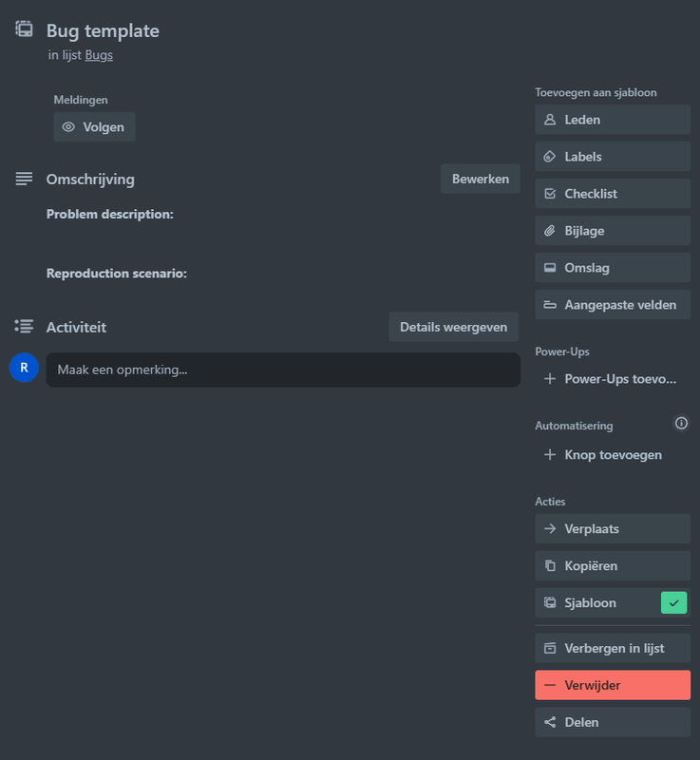Expand activity with Details weergeven
The height and width of the screenshot is (760, 700).
(453, 327)
